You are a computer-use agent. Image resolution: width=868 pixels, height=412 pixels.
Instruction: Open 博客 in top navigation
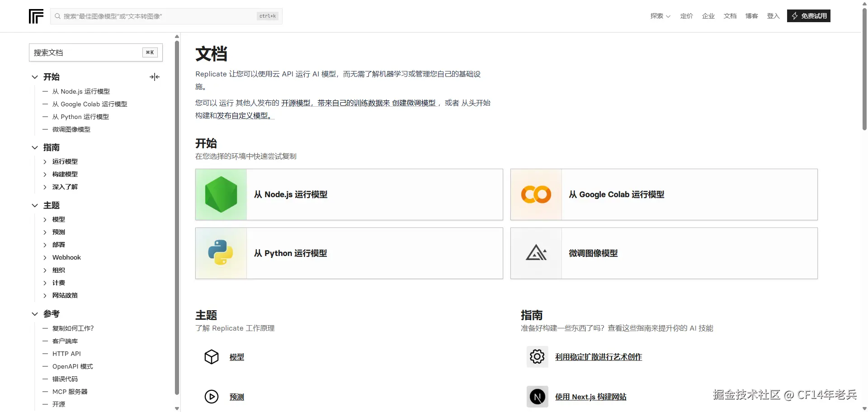click(x=751, y=16)
